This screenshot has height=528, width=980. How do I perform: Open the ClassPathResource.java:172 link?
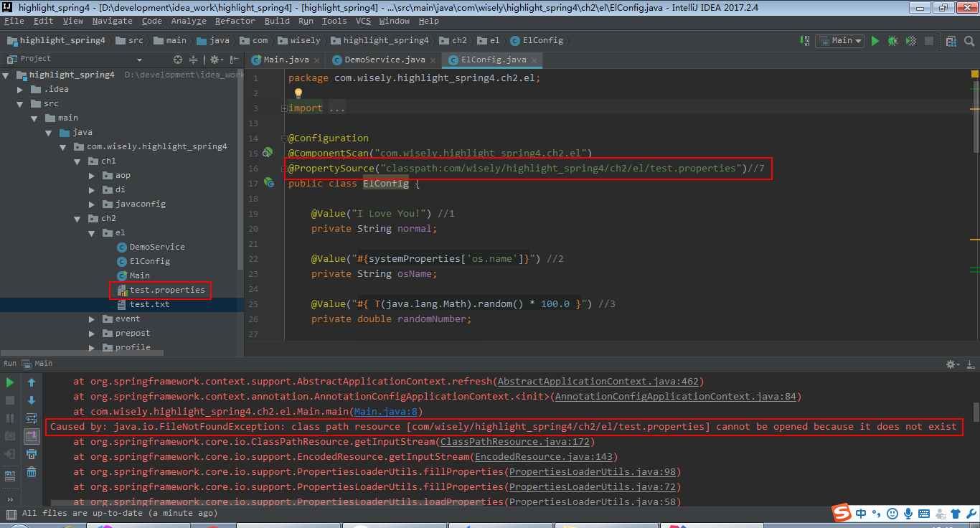tap(514, 442)
